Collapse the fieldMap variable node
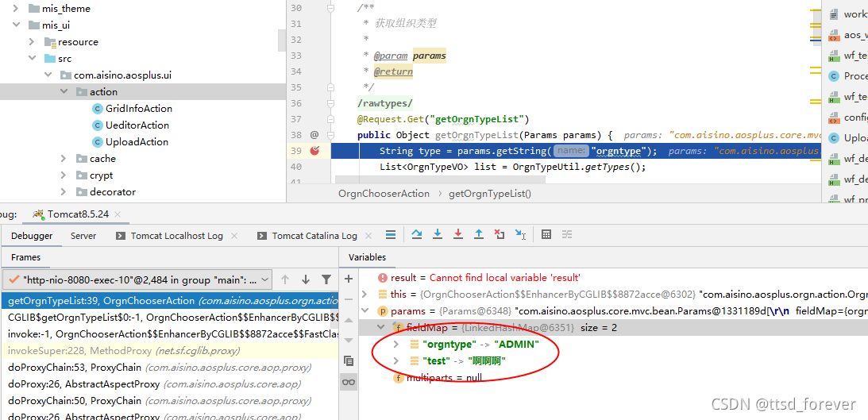 click(x=381, y=327)
